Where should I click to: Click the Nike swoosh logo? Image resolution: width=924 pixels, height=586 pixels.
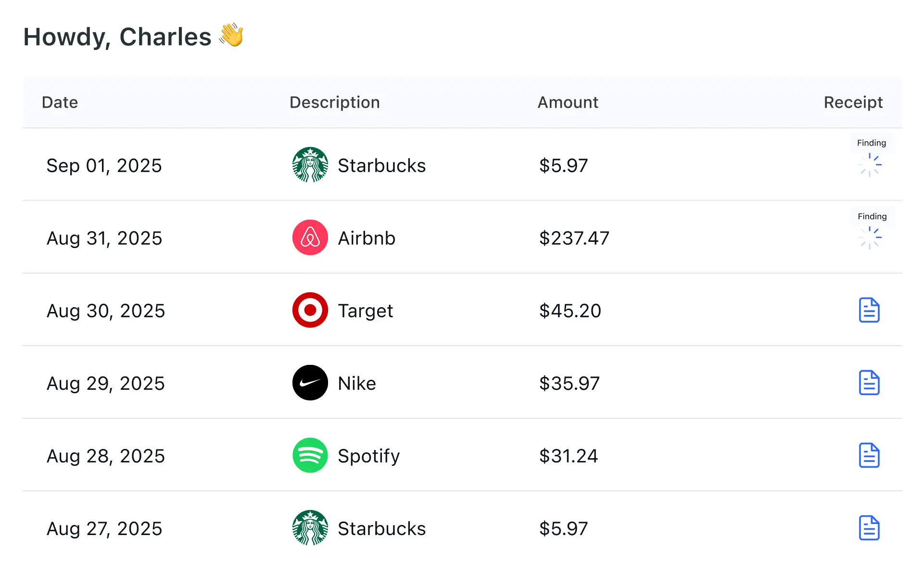click(x=310, y=383)
